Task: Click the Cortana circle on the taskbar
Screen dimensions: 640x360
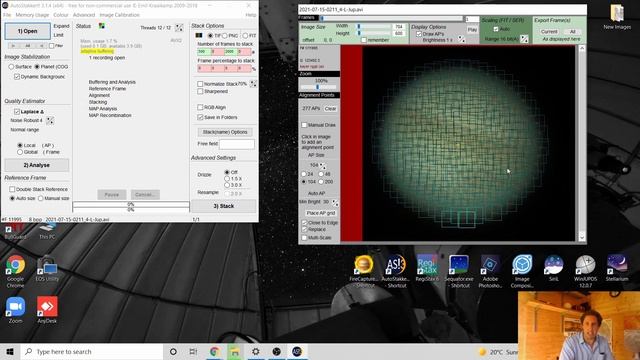Action: 173,351
